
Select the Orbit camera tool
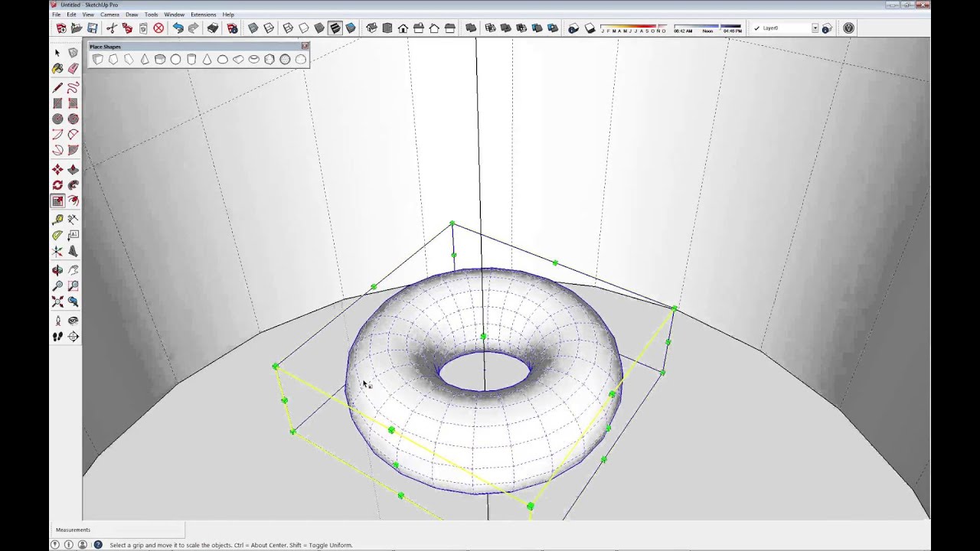[x=57, y=270]
